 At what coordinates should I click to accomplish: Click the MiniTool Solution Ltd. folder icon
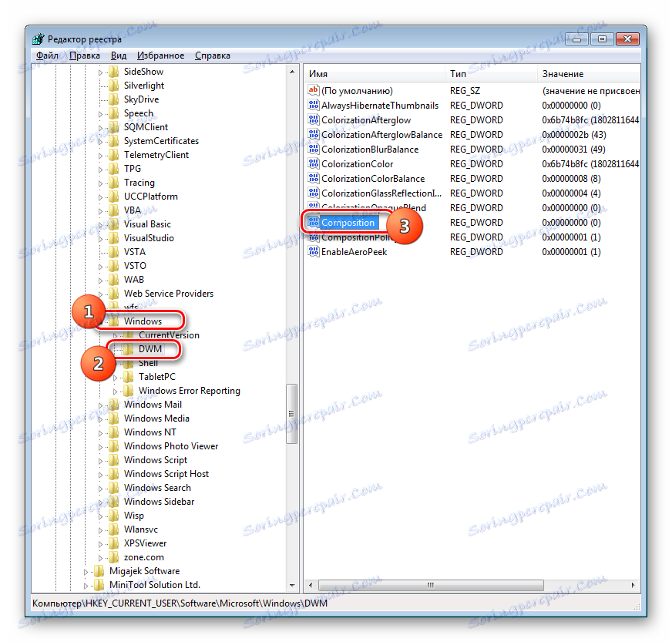tap(99, 584)
